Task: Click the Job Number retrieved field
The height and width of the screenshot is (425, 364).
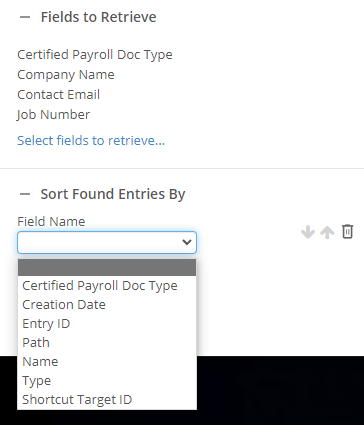Action: pos(53,115)
